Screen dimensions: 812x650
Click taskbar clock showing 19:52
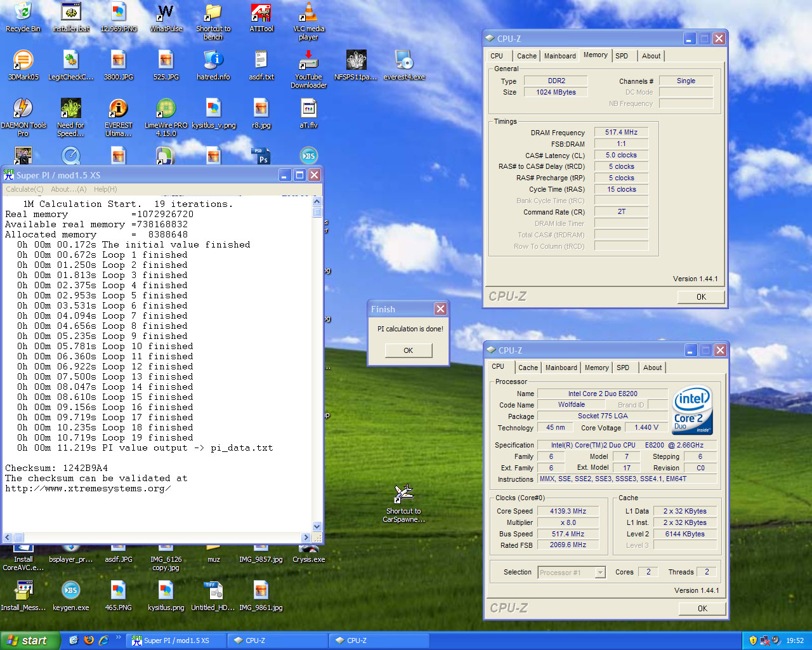point(795,640)
